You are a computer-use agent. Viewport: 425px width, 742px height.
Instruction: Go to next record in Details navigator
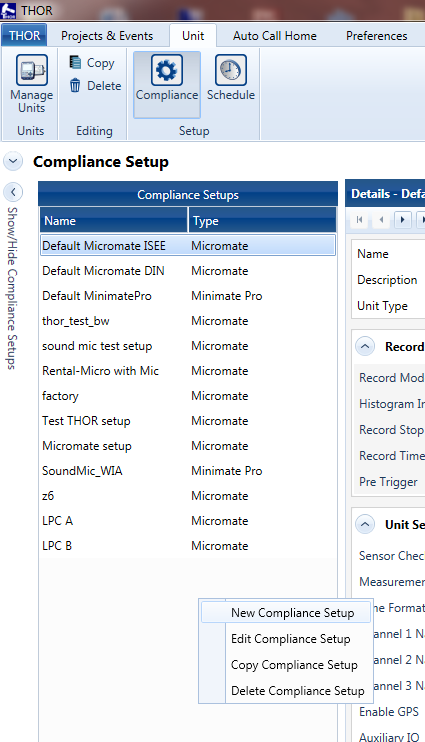click(403, 220)
